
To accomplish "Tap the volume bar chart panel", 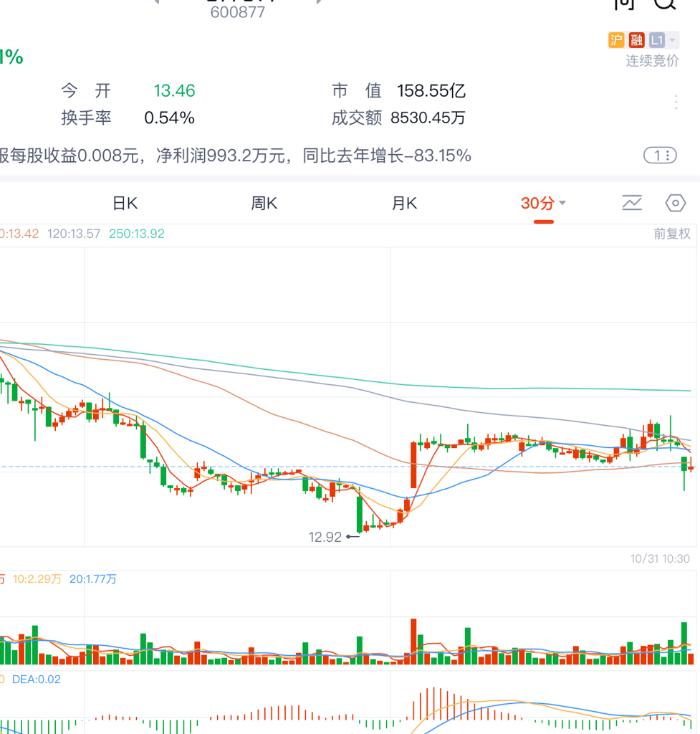I will pos(344,631).
